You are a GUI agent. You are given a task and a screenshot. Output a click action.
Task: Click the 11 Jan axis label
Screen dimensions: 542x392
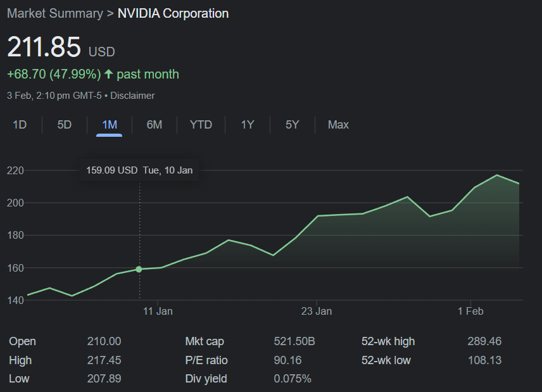158,311
